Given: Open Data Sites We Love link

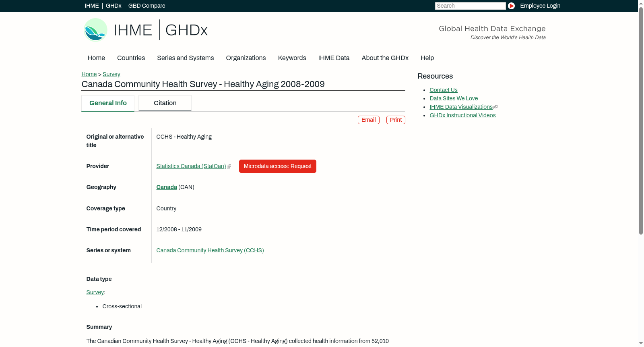Looking at the screenshot, I should coord(454,98).
